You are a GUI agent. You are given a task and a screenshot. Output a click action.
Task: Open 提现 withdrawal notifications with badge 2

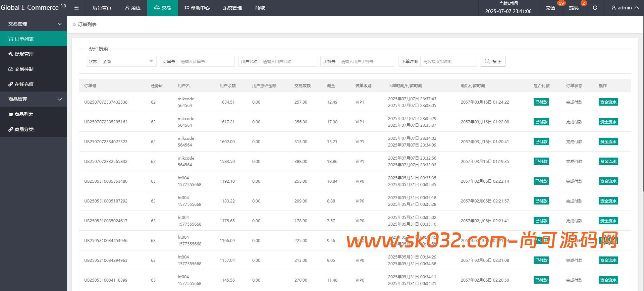coord(574,8)
